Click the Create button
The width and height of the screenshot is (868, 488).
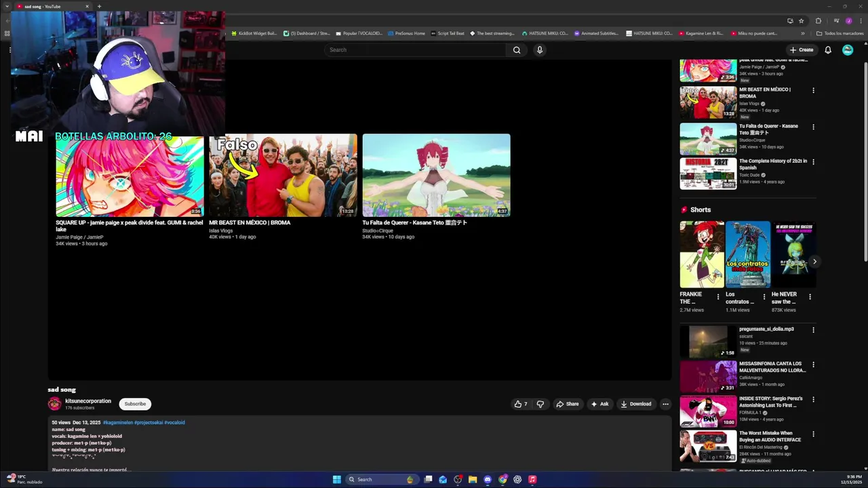tap(801, 49)
